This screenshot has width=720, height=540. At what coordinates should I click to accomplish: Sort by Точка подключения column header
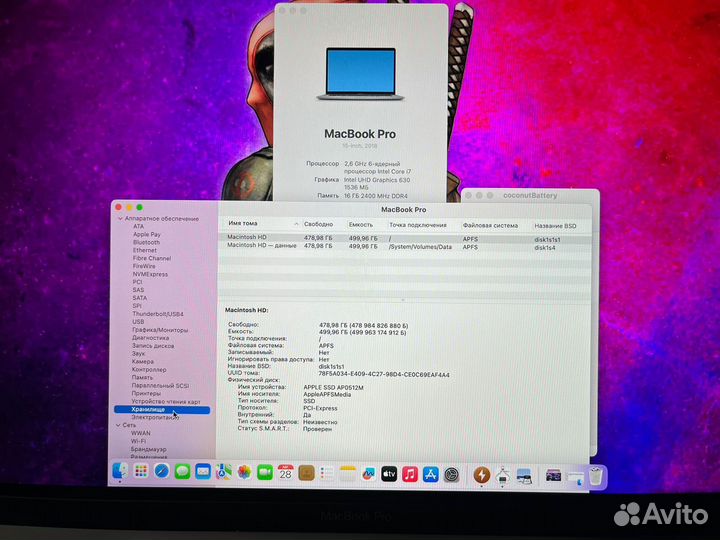[418, 225]
